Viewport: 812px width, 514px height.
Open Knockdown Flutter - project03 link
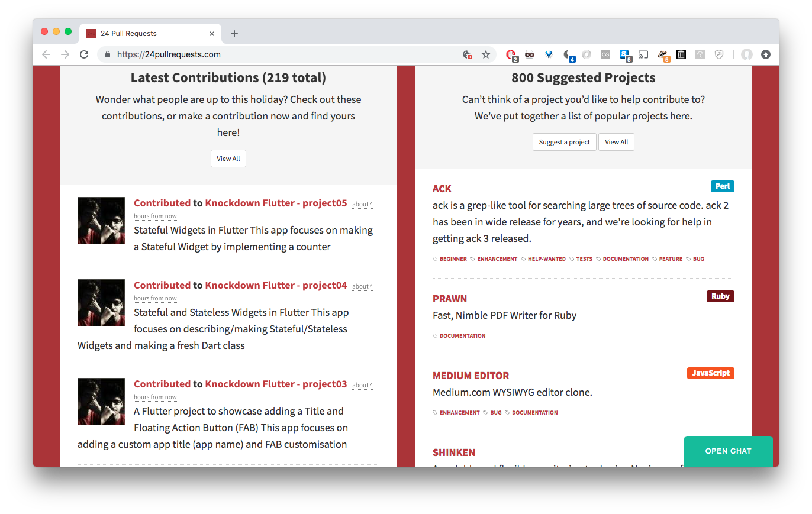coord(276,384)
